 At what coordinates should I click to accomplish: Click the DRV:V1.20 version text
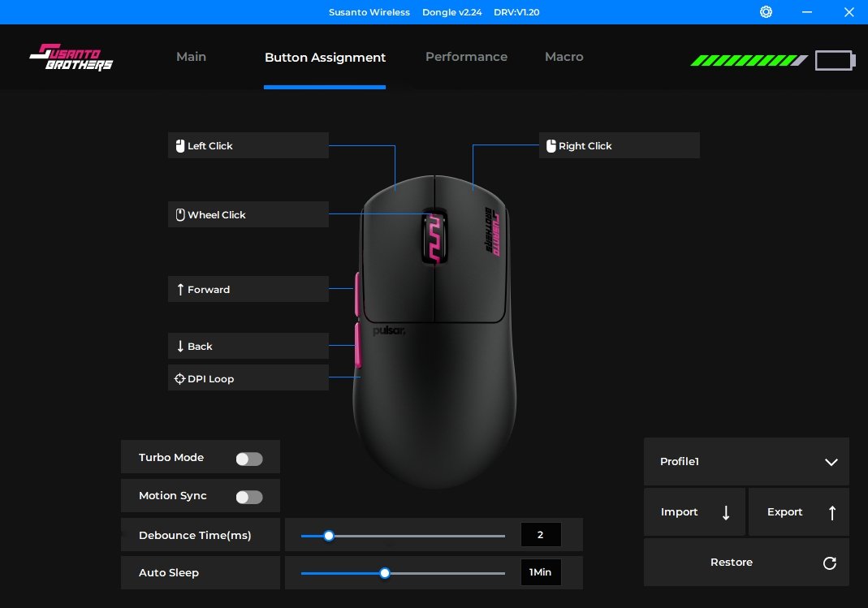point(516,12)
